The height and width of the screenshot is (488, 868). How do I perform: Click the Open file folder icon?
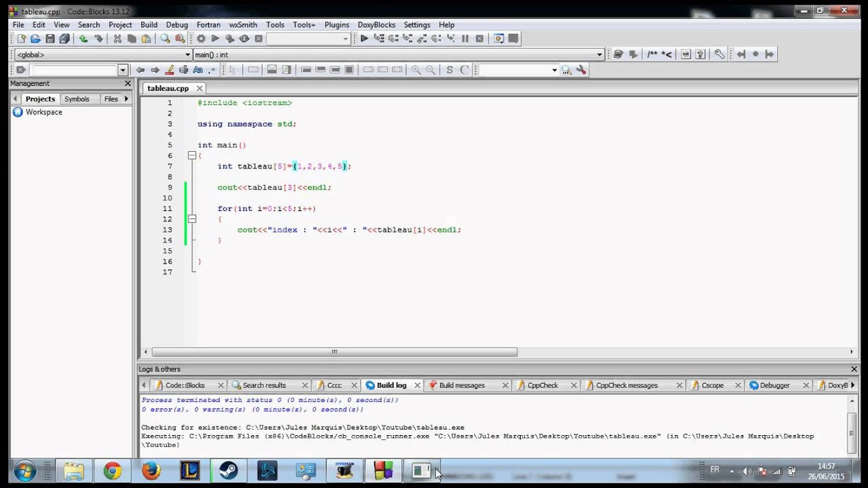[35, 39]
